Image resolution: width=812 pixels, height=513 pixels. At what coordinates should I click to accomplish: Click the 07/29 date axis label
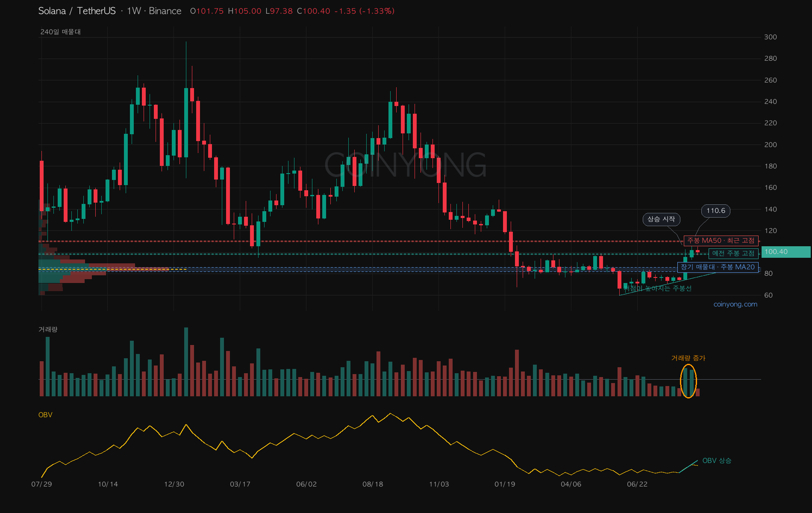coord(41,484)
